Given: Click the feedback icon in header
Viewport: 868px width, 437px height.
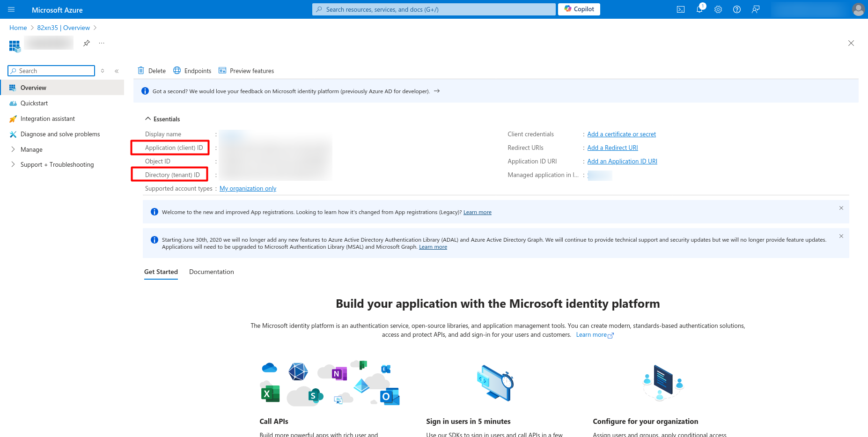Looking at the screenshot, I should coord(756,9).
